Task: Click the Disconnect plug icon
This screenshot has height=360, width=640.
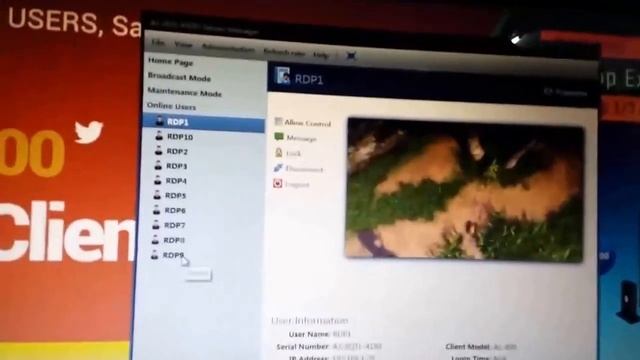Action: [278, 168]
